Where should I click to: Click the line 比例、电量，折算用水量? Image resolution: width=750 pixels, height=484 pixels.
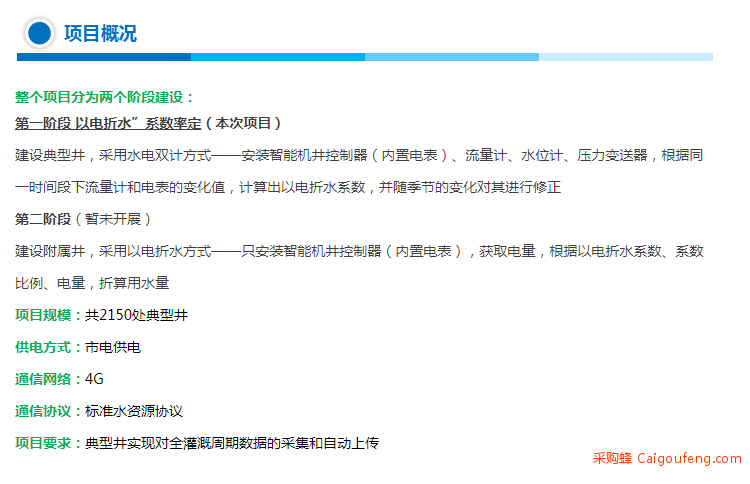coord(92,283)
